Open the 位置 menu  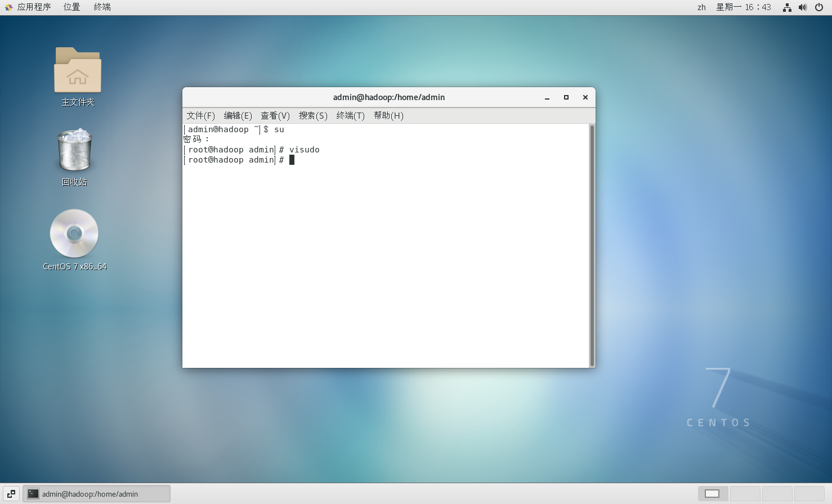click(71, 7)
